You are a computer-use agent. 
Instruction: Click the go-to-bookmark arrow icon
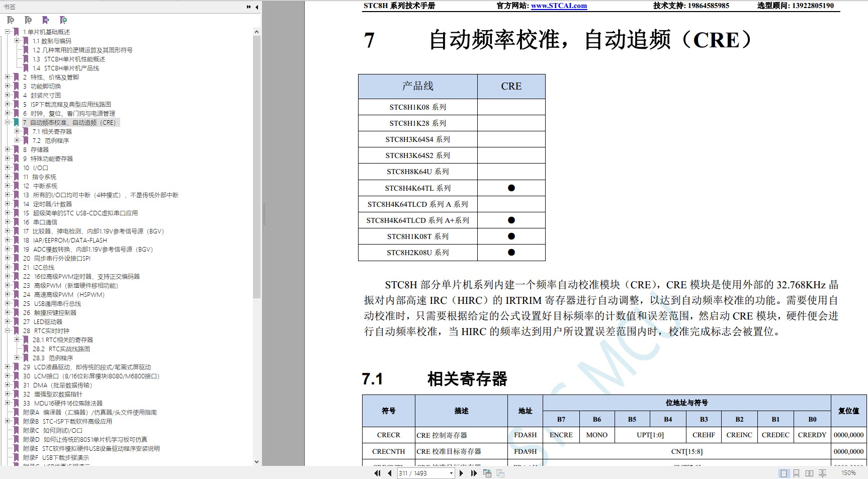(x=46, y=20)
